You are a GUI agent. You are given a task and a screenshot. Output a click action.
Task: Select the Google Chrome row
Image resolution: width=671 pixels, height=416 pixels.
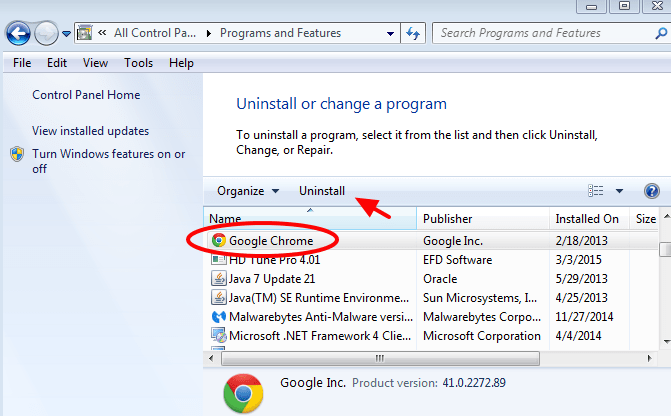[x=431, y=241]
